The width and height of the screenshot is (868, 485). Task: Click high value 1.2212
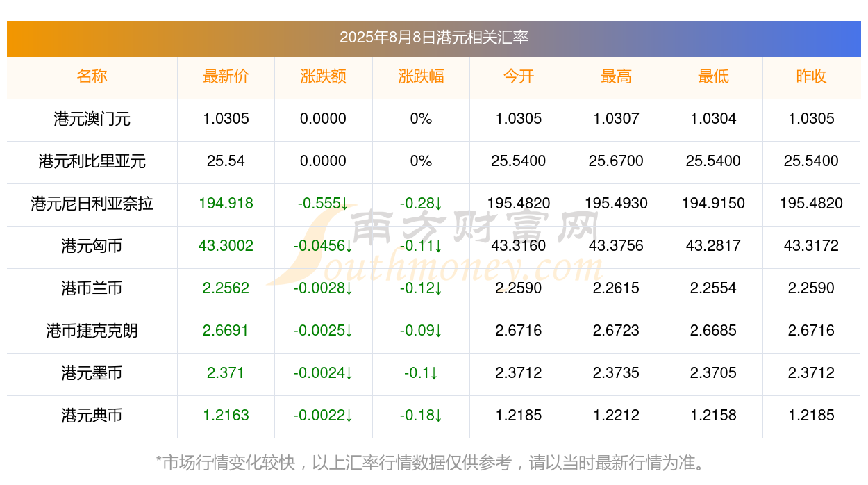point(616,416)
